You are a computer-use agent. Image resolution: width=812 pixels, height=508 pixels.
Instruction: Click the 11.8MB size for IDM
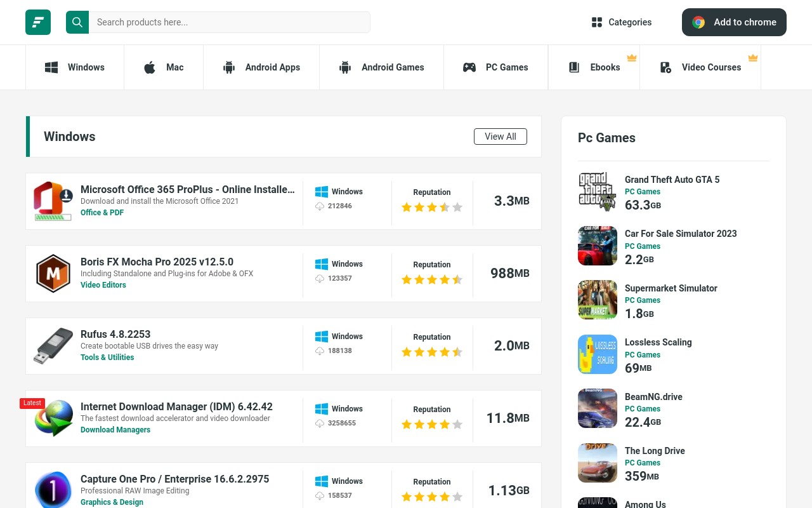(508, 418)
